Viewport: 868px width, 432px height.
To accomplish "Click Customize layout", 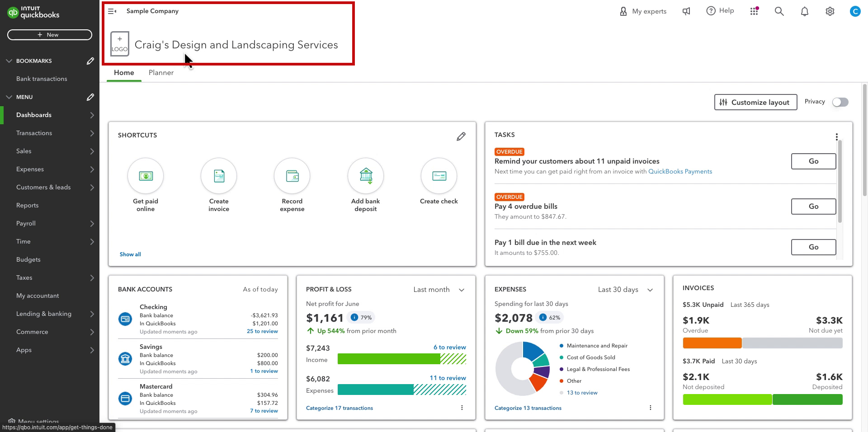I will pyautogui.click(x=755, y=102).
